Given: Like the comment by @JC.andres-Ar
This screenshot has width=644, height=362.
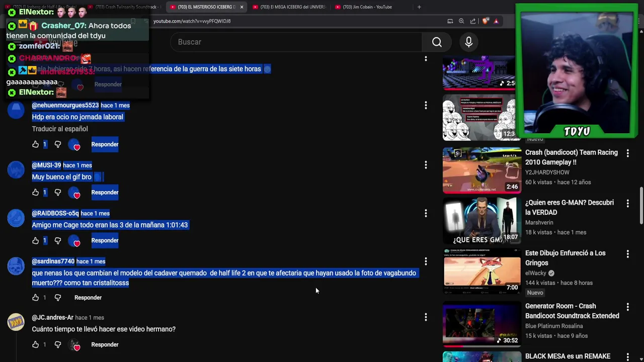Looking at the screenshot, I should [x=35, y=344].
